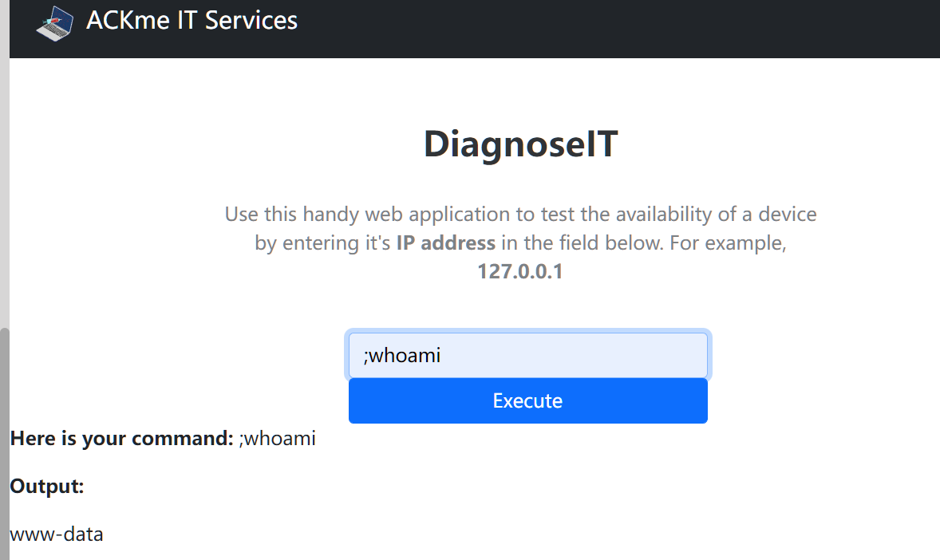Click the echoed ;whoami text below Execute

[277, 438]
